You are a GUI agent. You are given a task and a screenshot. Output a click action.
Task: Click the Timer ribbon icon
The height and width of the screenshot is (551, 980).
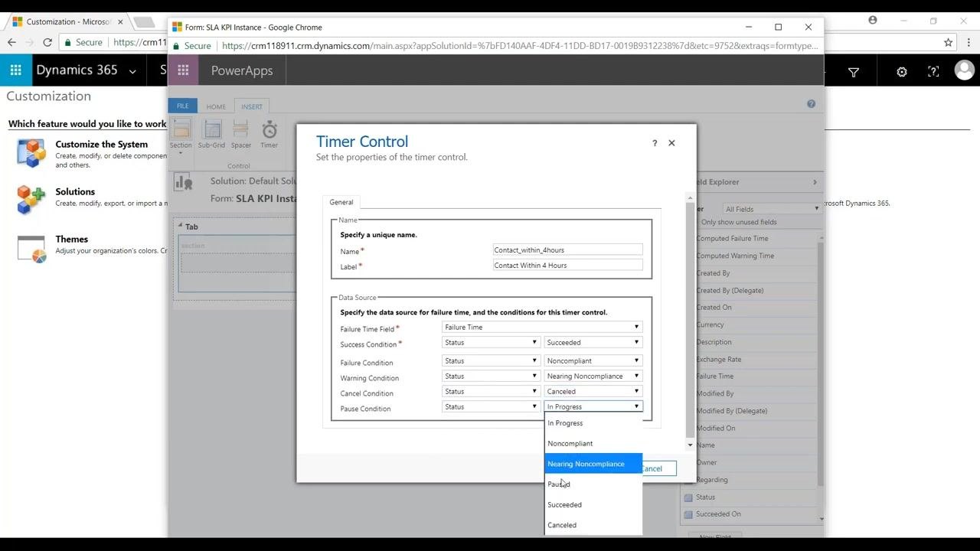[x=269, y=129]
